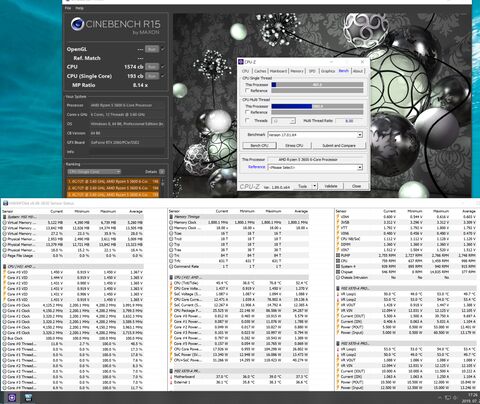The height and width of the screenshot is (404, 480).
Task: Click the Single Thread This Processor score bar
Action: 317,85
